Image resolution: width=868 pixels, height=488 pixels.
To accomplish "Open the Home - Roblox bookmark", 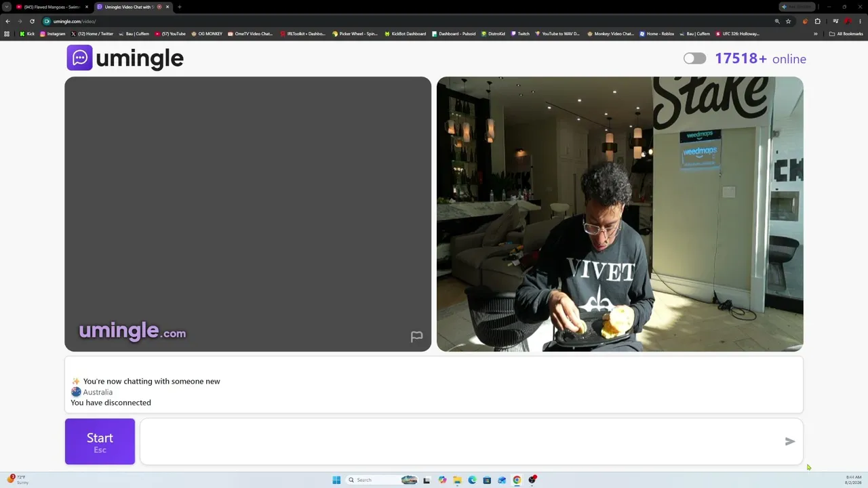I will 657,34.
